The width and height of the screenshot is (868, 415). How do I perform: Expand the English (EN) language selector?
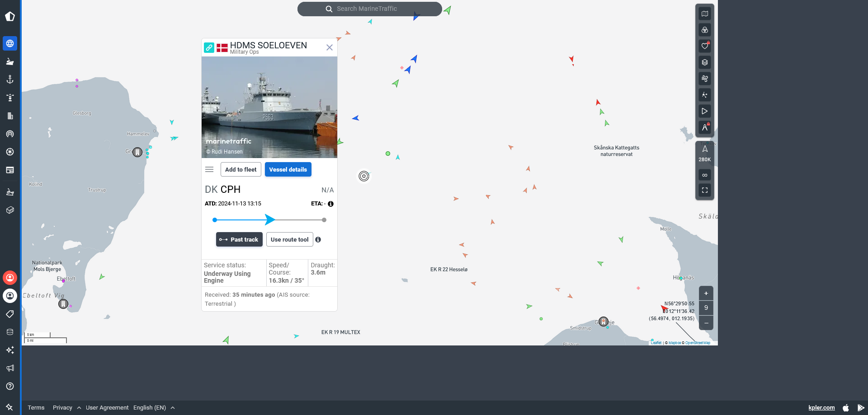point(154,407)
